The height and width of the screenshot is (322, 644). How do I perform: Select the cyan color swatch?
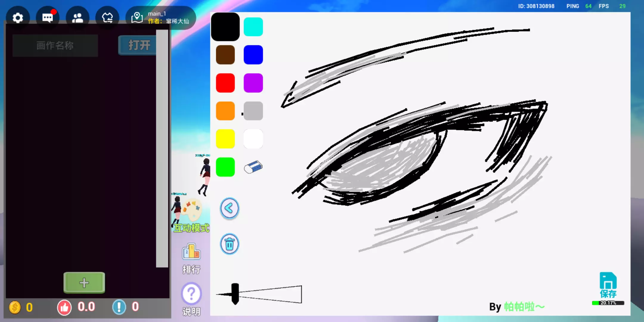(x=253, y=27)
